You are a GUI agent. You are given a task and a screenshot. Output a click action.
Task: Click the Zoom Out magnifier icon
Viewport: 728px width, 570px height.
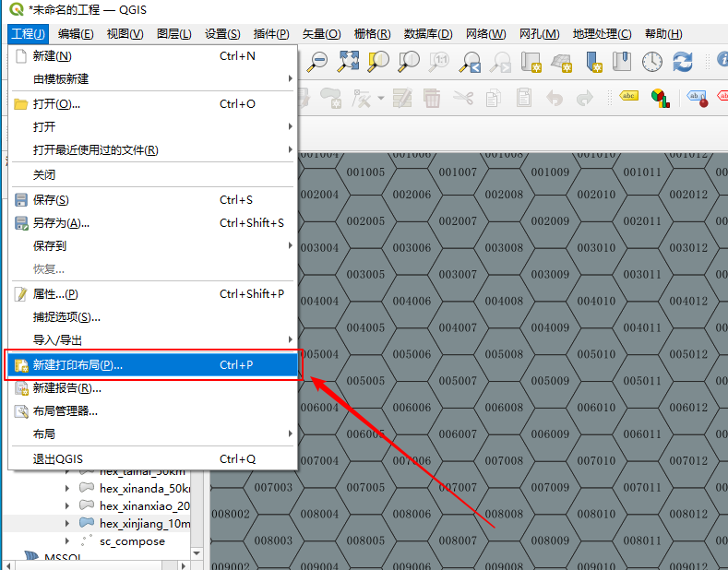point(317,62)
